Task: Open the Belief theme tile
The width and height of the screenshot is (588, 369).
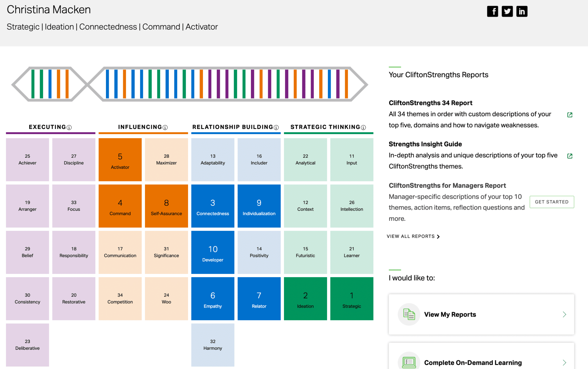Action: [x=28, y=252]
